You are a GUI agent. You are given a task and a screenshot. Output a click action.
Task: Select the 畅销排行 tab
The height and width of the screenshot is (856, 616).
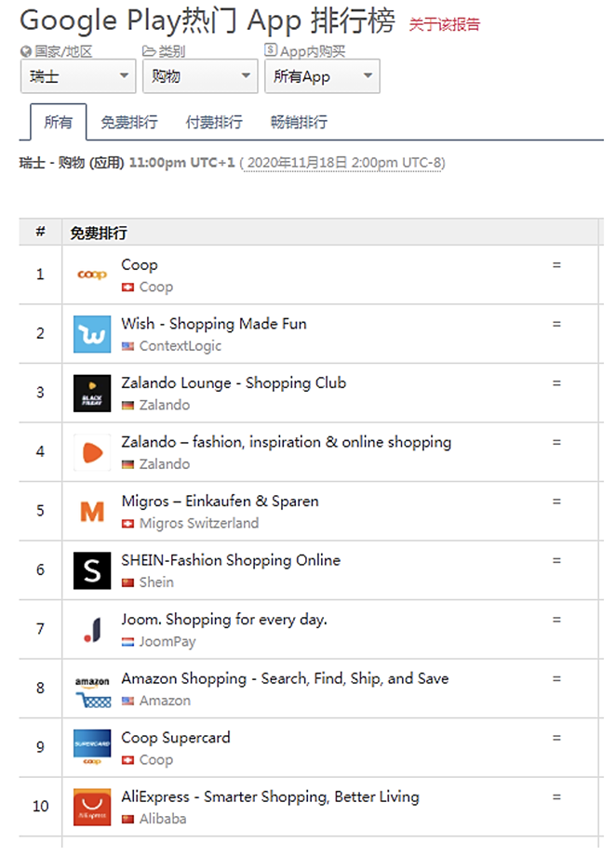[300, 122]
